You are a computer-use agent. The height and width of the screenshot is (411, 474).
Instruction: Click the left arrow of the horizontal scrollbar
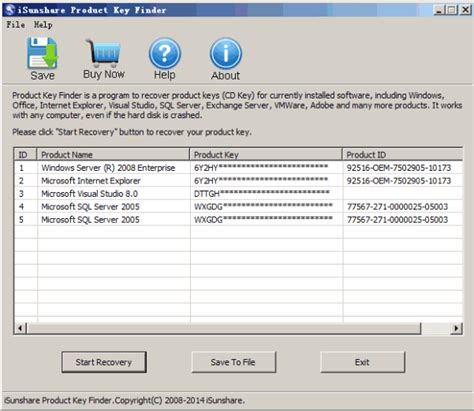pos(20,328)
